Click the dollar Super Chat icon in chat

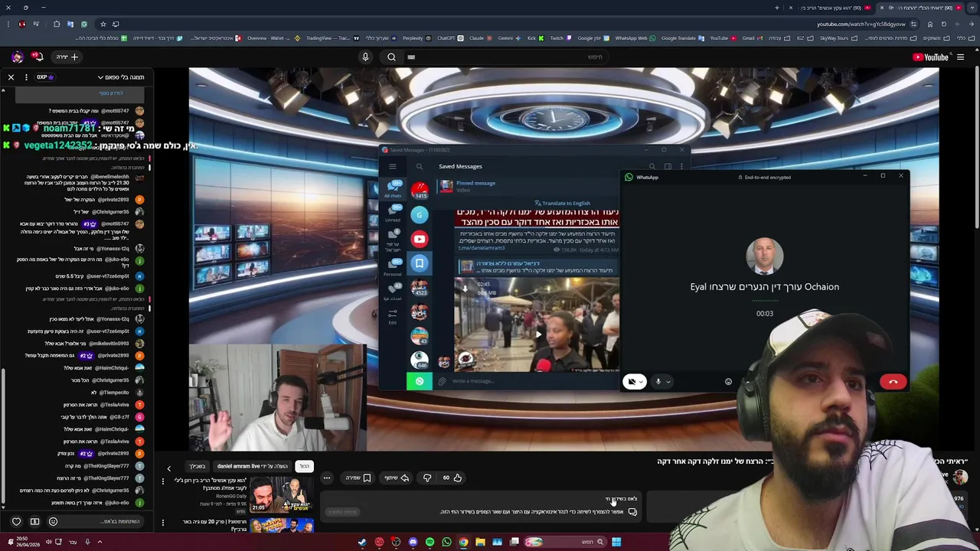[x=34, y=522]
